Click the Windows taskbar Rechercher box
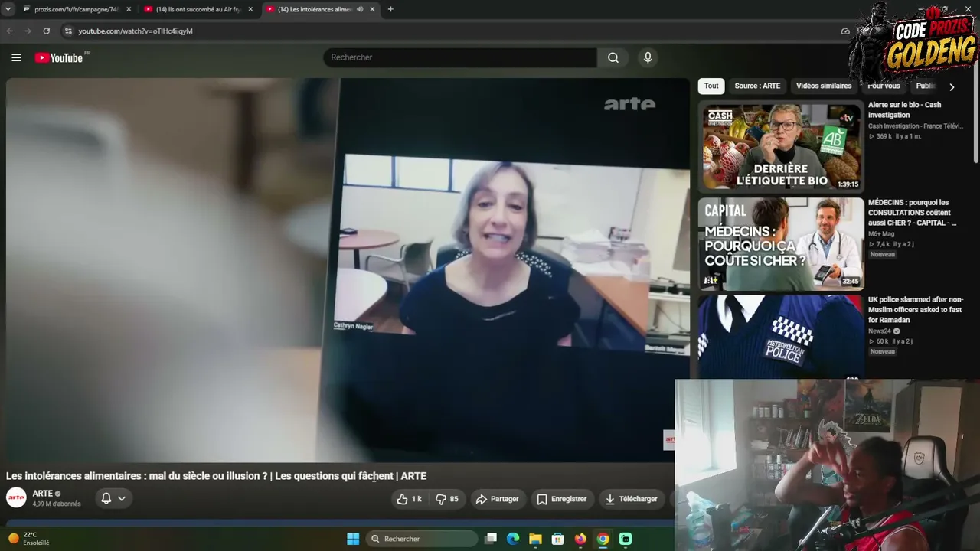 pyautogui.click(x=422, y=539)
